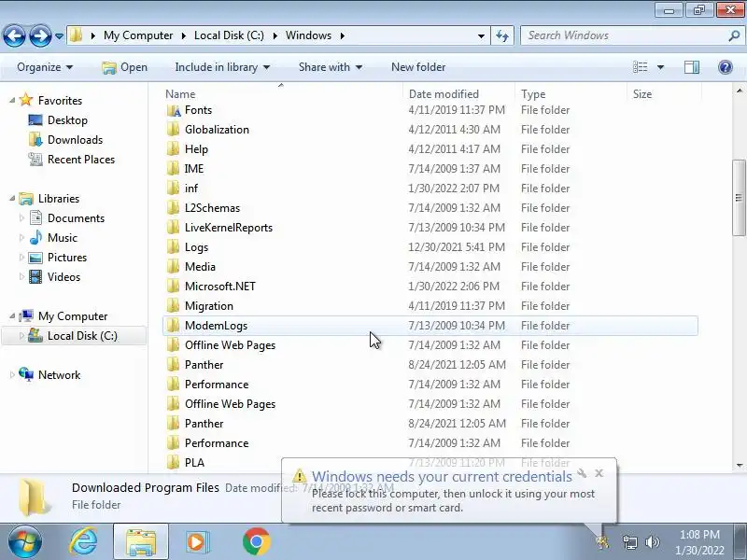Select the Microsoft.NET folder

(220, 287)
